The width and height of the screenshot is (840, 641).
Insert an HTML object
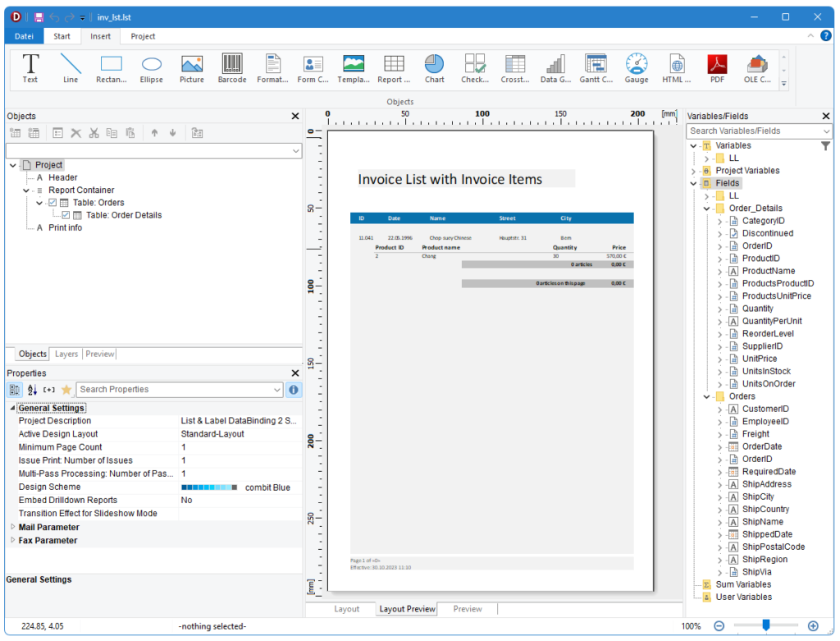point(677,68)
